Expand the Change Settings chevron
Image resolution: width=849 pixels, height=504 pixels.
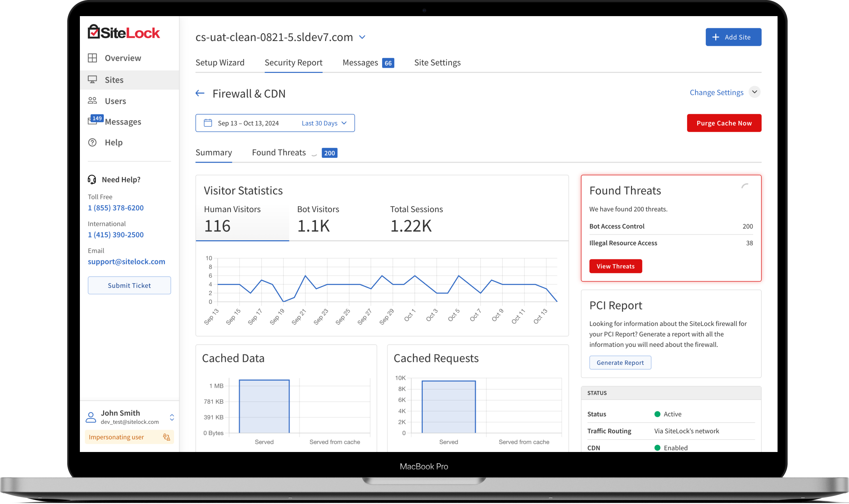(754, 92)
